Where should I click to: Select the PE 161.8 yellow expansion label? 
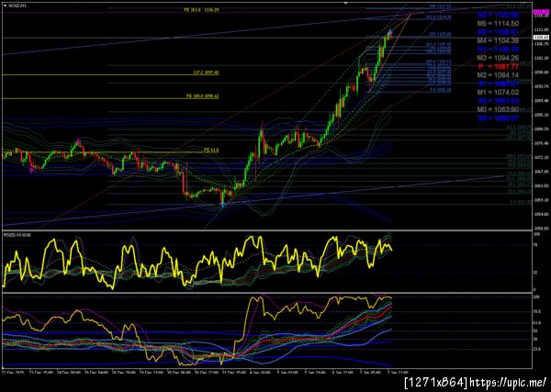(x=201, y=10)
